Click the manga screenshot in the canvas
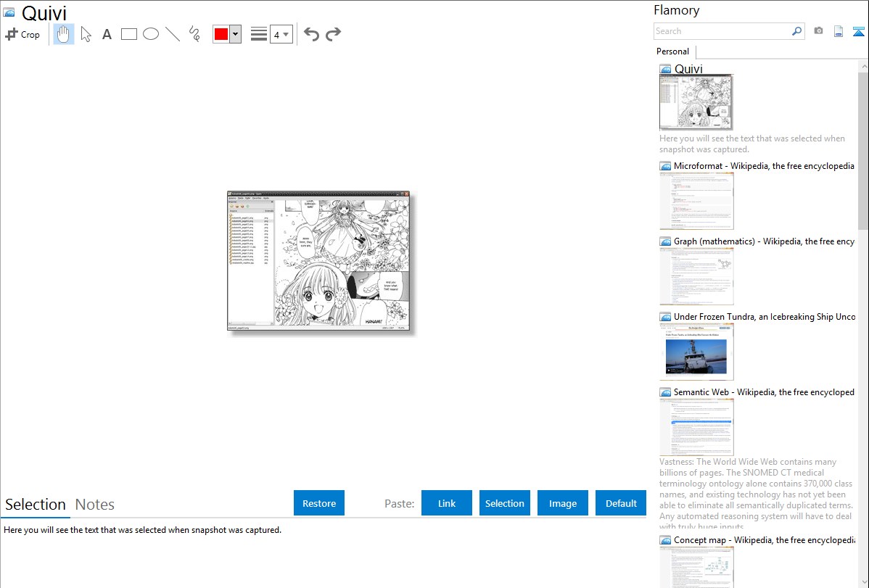Screen dimensions: 869x588 click(x=319, y=262)
